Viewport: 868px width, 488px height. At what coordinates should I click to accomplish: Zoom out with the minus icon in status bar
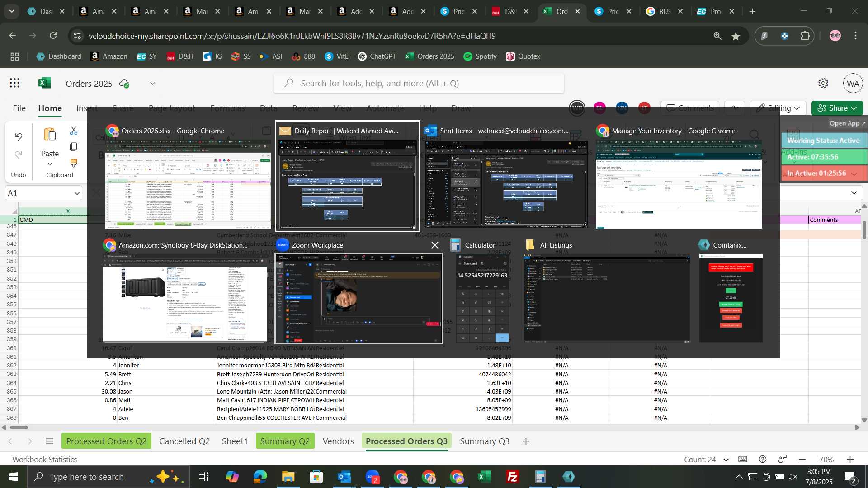[x=802, y=460]
